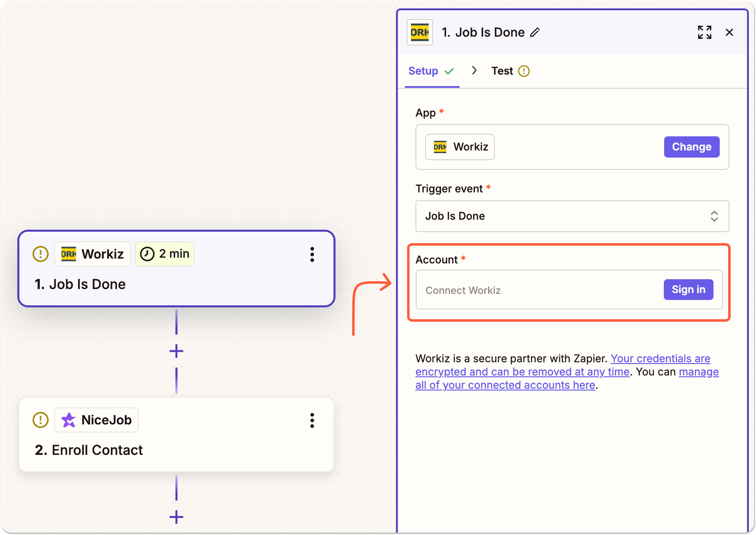Click the 2 min polling badge
The width and height of the screenshot is (756, 535).
pyautogui.click(x=165, y=254)
